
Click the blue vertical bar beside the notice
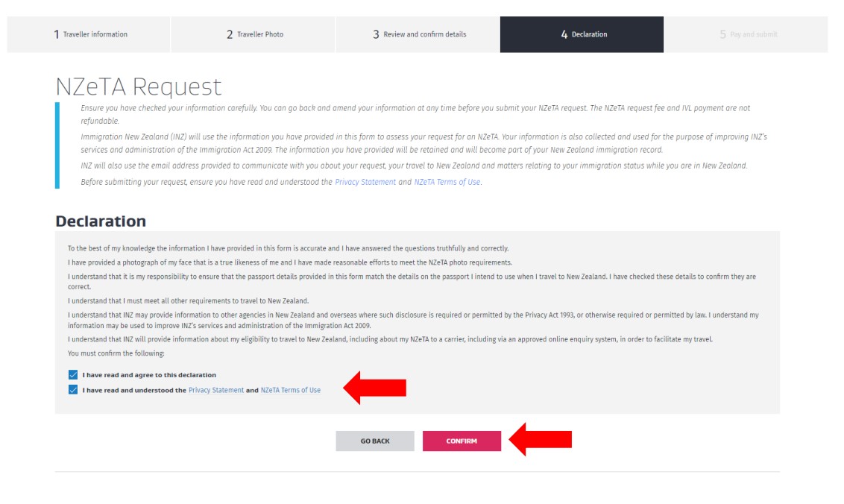click(57, 145)
